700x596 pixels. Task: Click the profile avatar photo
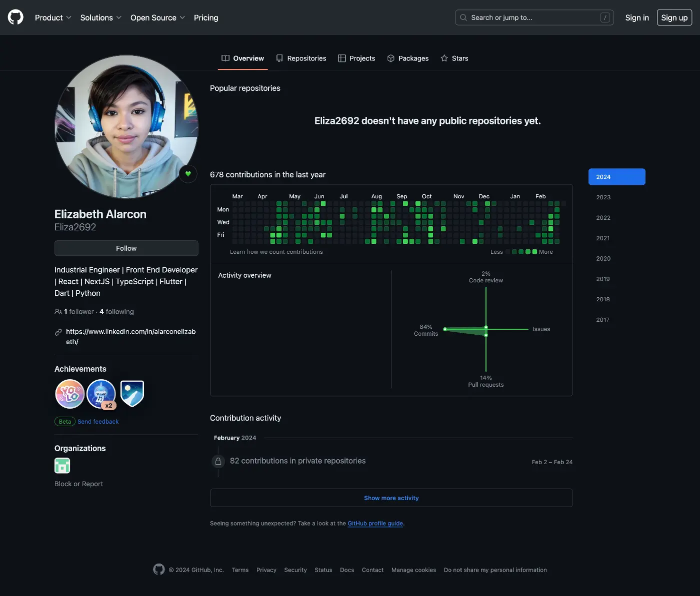(126, 127)
